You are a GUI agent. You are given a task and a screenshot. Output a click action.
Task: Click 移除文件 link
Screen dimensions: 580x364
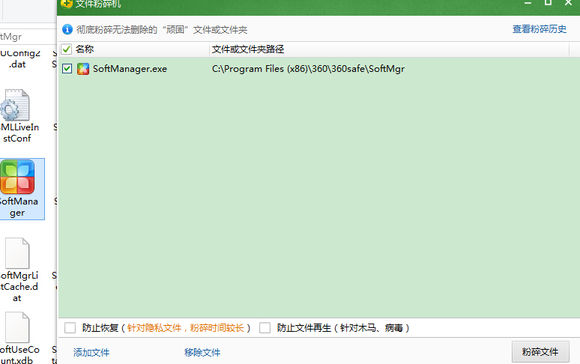[x=202, y=352]
